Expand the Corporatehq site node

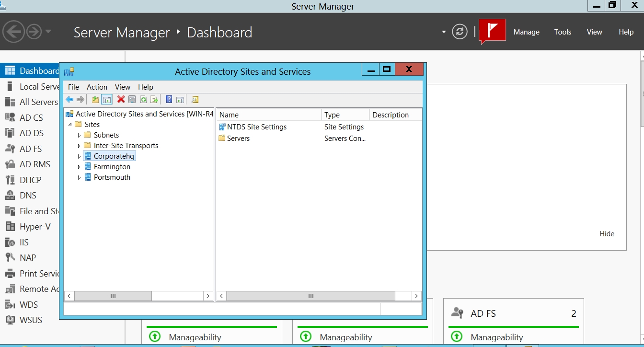(80, 156)
